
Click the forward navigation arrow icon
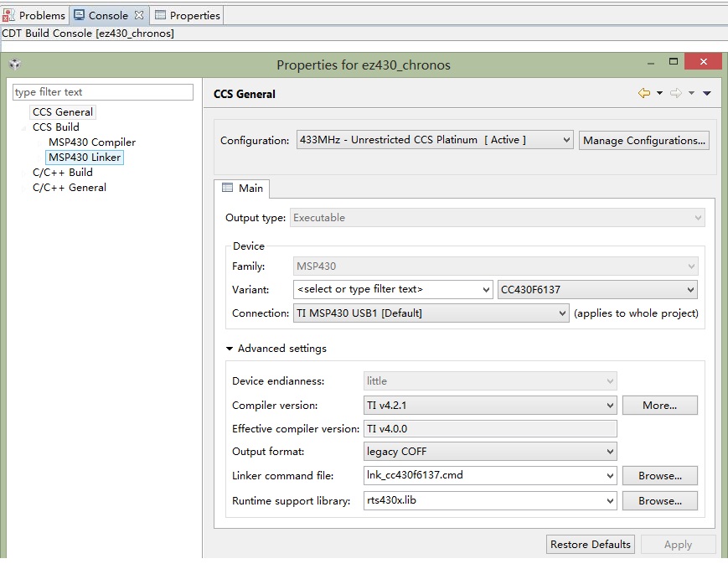coord(675,94)
